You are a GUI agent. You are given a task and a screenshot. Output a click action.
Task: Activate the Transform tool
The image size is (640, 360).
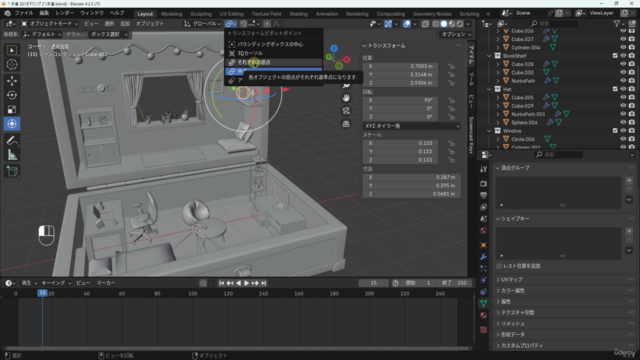pyautogui.click(x=12, y=124)
